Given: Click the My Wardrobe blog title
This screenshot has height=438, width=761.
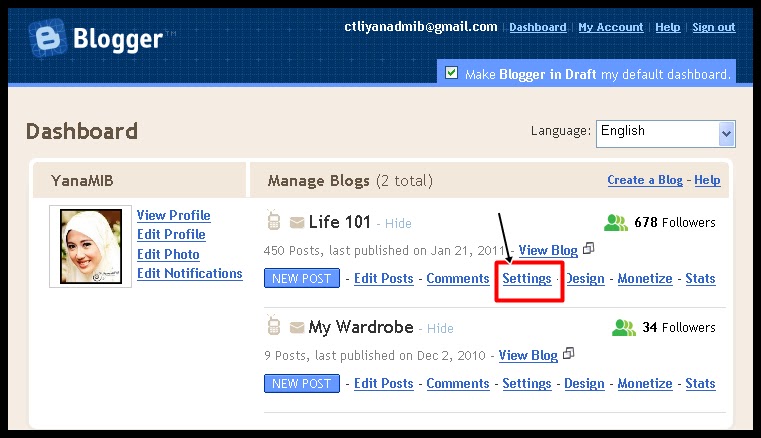Looking at the screenshot, I should tap(361, 328).
